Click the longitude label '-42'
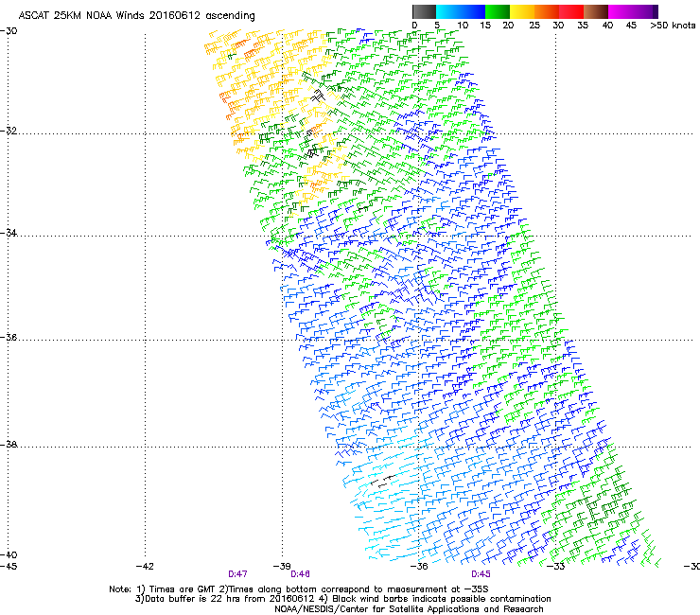Viewport: 700px width, 615px height. coord(145,567)
